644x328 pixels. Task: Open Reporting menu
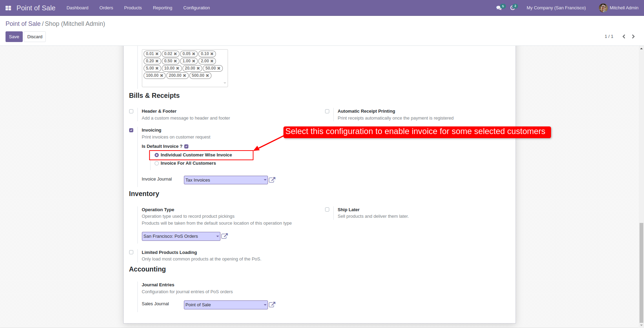pyautogui.click(x=163, y=8)
